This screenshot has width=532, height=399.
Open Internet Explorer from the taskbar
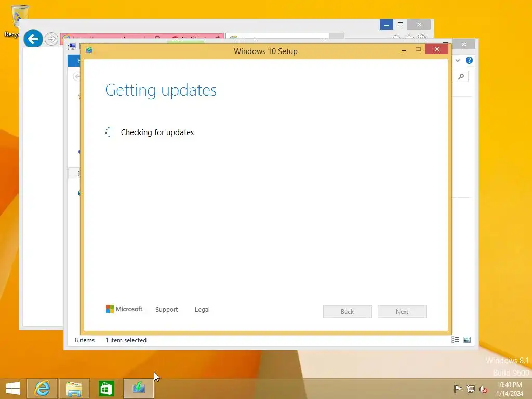pos(42,389)
